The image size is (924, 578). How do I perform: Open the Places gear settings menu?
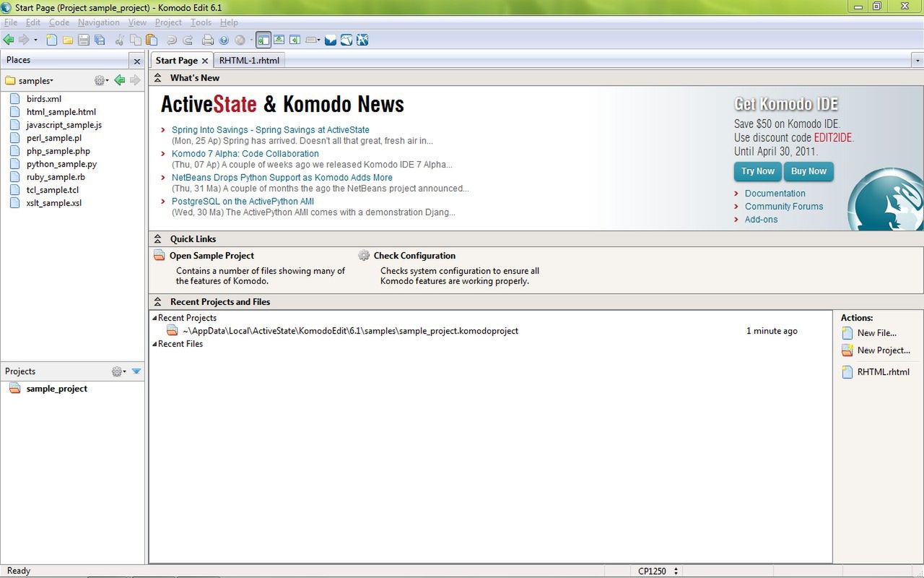pyautogui.click(x=101, y=80)
